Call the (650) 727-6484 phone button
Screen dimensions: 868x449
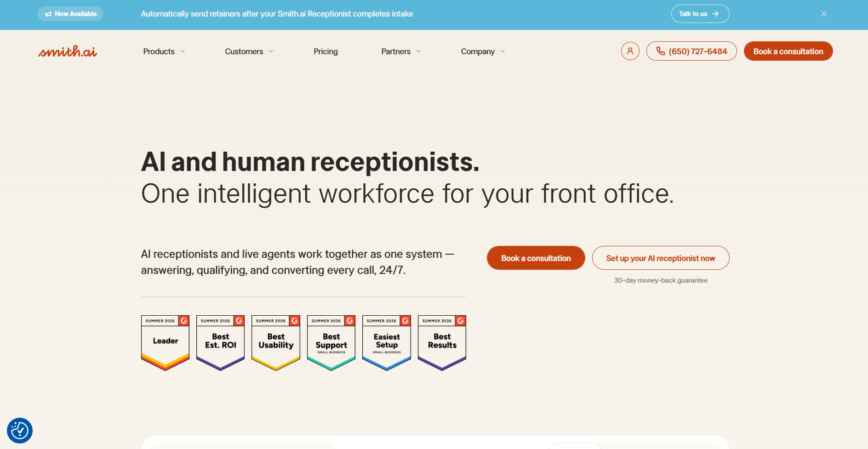691,51
